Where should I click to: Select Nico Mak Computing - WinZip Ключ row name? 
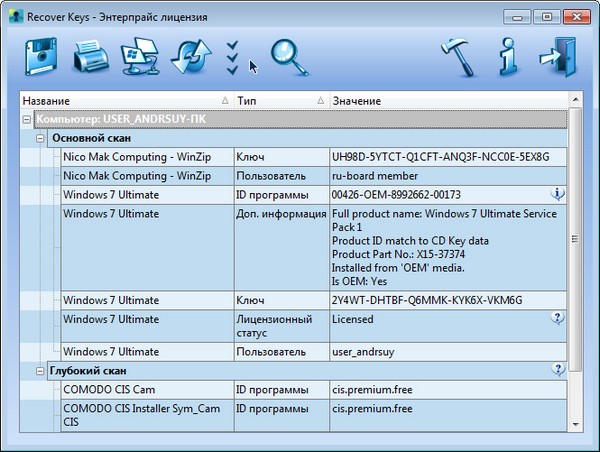point(147,157)
